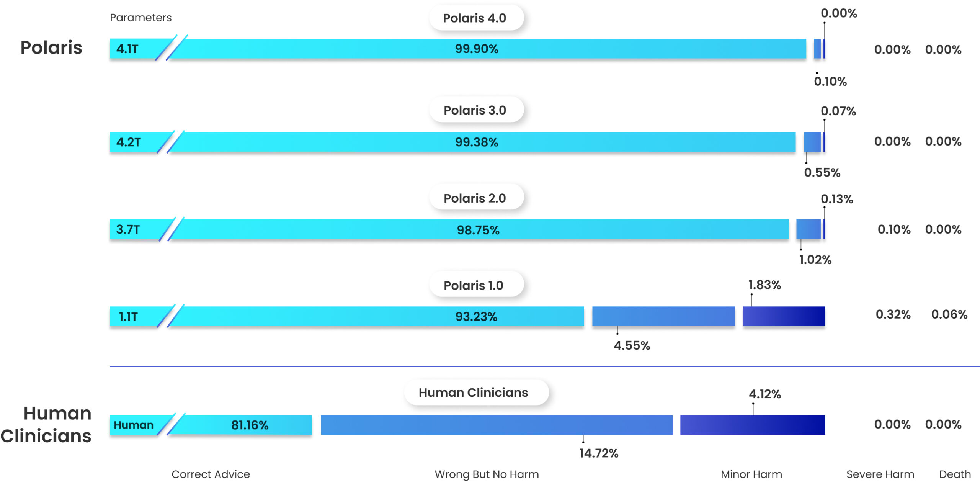This screenshot has width=980, height=481.
Task: Click Polaris 1.0 dark minor harm segment
Action: pos(784,317)
